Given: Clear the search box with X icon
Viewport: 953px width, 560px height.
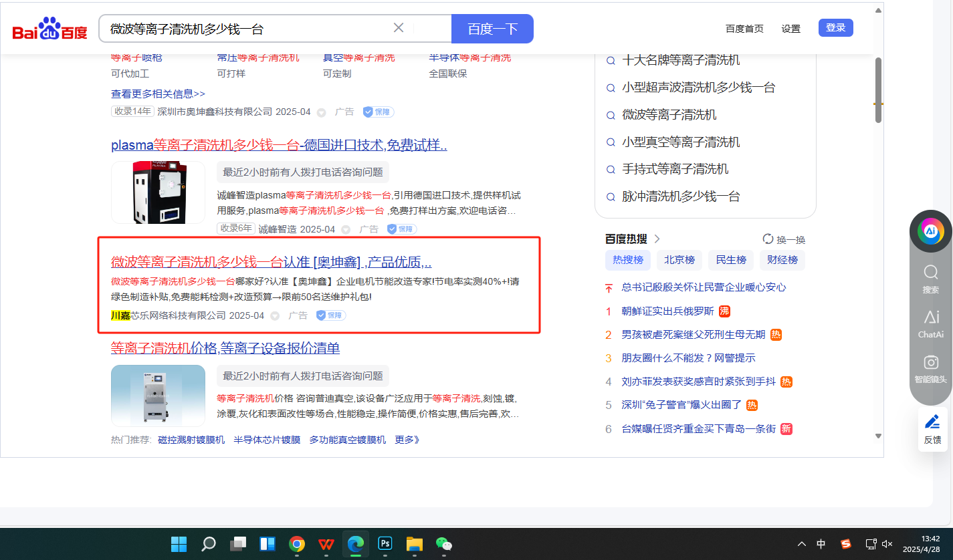Looking at the screenshot, I should click(399, 28).
